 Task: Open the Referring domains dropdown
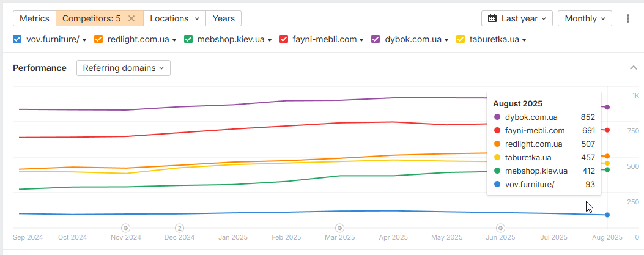(x=123, y=68)
